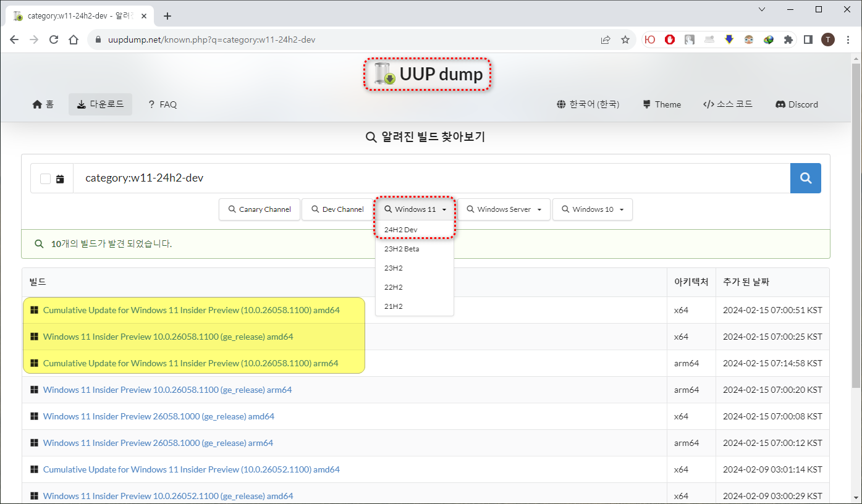Open the tab search chevron
862x504 pixels.
762,9
